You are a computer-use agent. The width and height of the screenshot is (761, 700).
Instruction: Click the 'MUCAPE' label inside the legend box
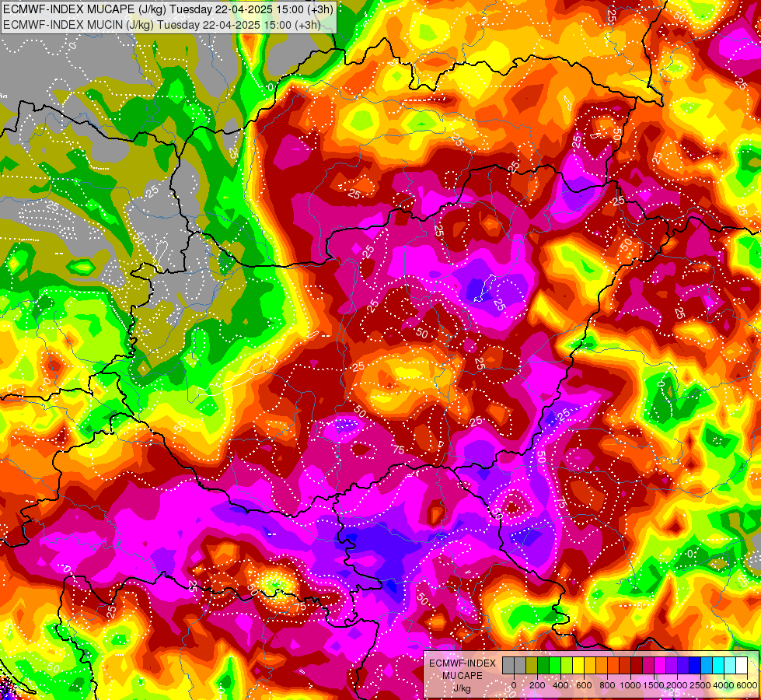[x=462, y=676]
